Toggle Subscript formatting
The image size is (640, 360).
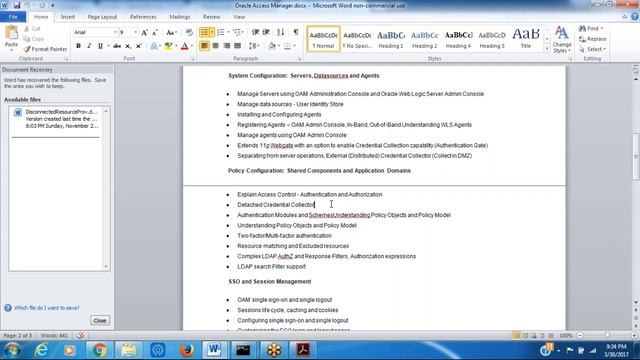128,46
